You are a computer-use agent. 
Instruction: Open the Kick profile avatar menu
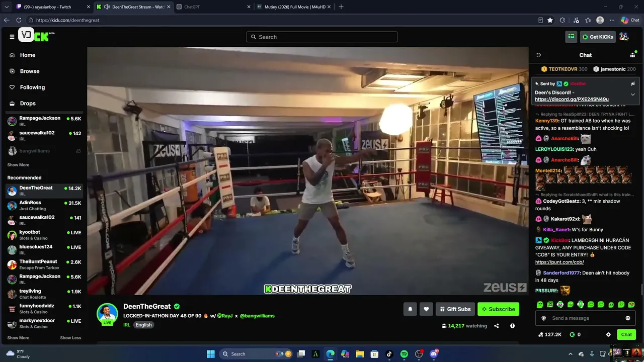[x=624, y=36]
